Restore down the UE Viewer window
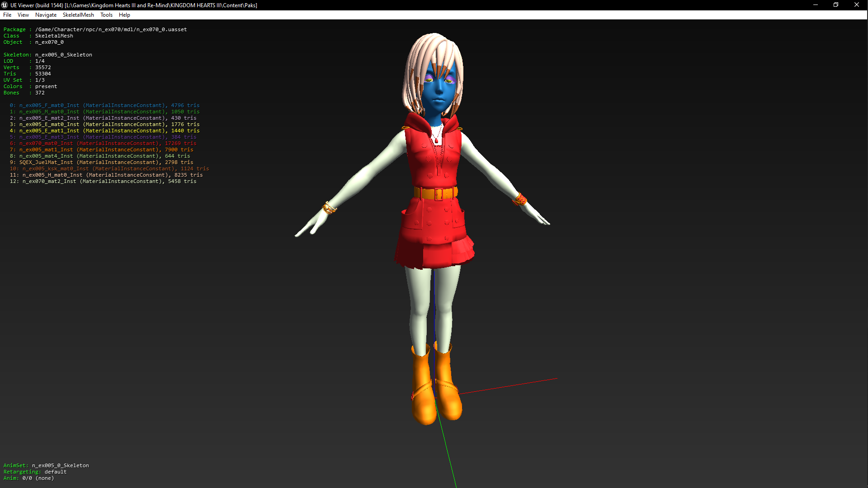868x488 pixels. tap(836, 5)
